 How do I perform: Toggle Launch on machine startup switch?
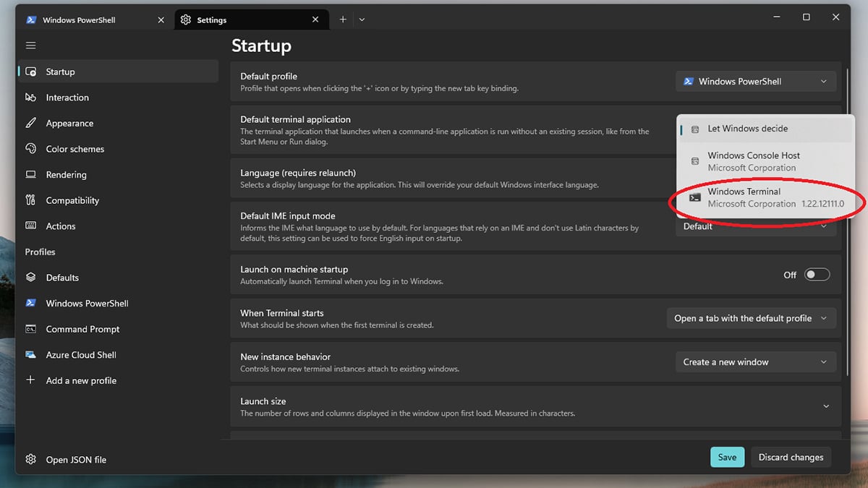817,275
